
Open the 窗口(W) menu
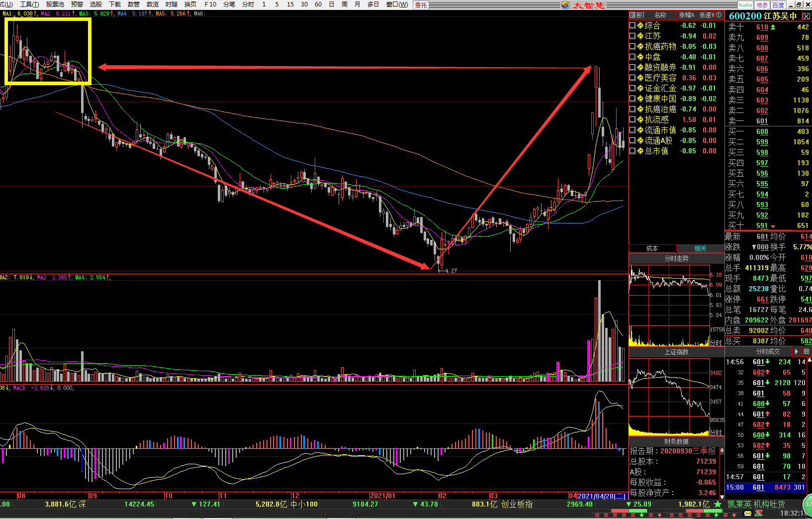pos(397,4)
